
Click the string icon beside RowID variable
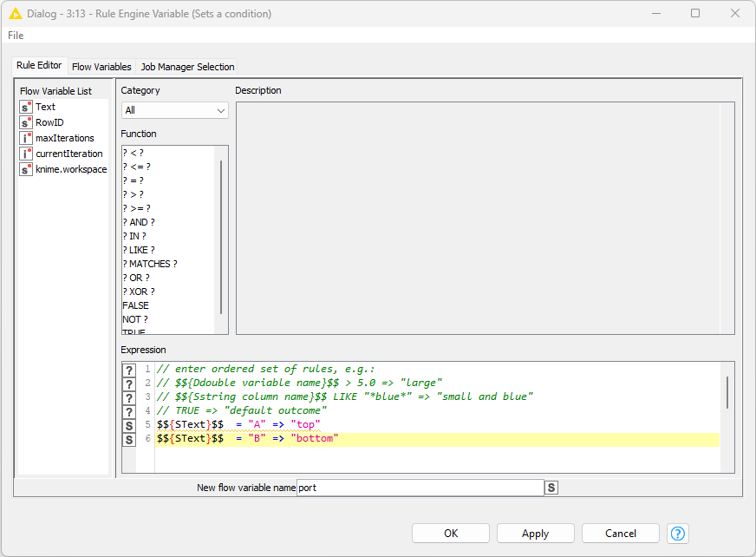(25, 122)
